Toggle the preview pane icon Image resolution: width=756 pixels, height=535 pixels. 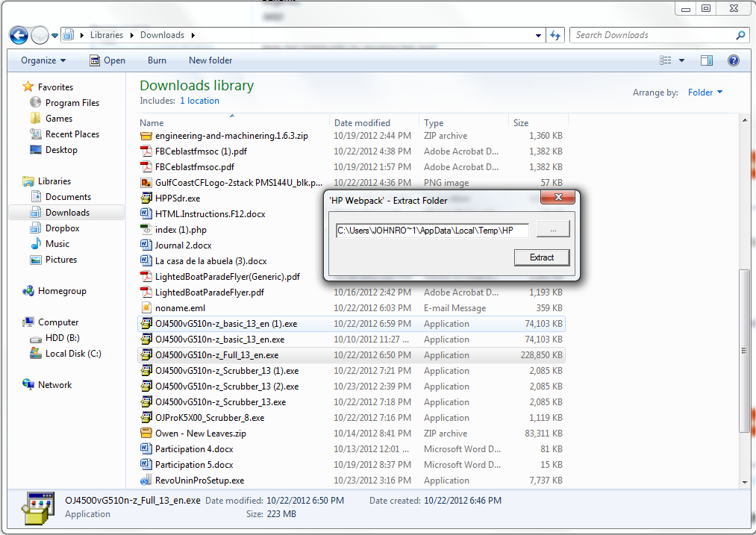[x=707, y=60]
